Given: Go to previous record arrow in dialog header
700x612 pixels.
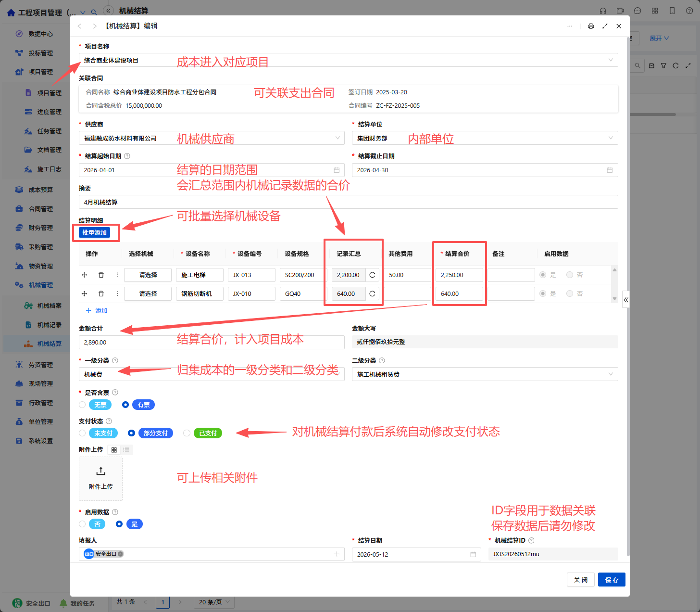Looking at the screenshot, I should (80, 26).
